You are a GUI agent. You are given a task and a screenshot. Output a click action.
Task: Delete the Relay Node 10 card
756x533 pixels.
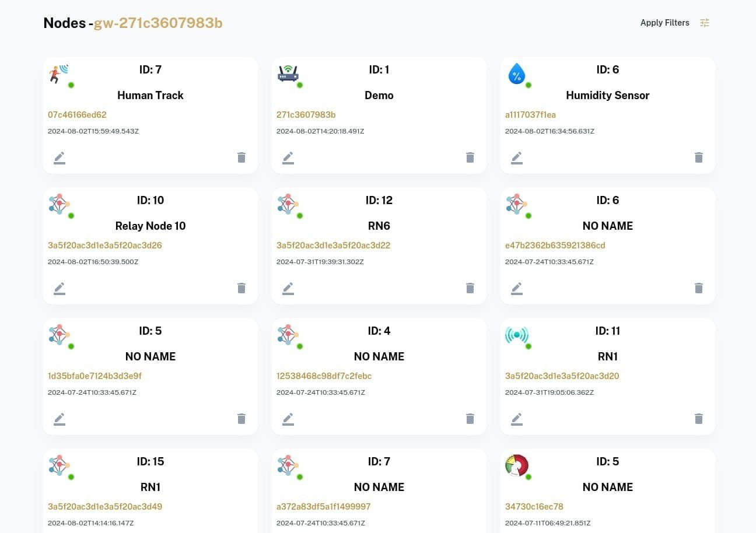242,288
